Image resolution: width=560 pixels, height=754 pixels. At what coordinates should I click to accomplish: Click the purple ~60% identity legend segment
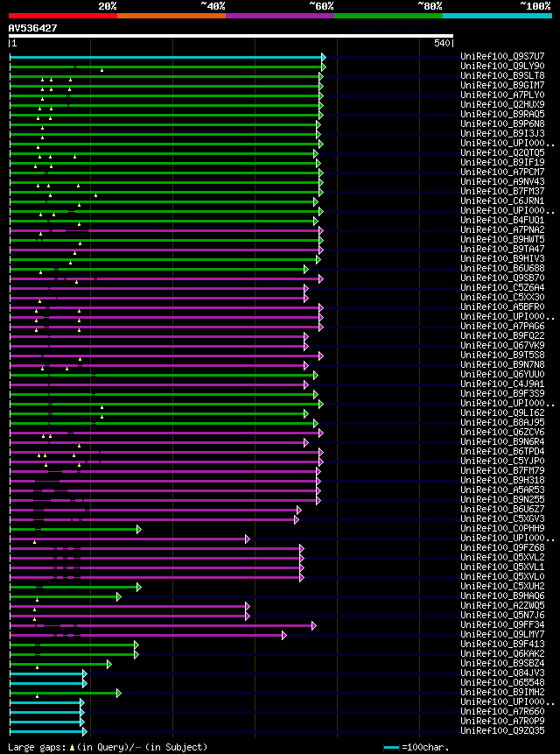[280, 16]
